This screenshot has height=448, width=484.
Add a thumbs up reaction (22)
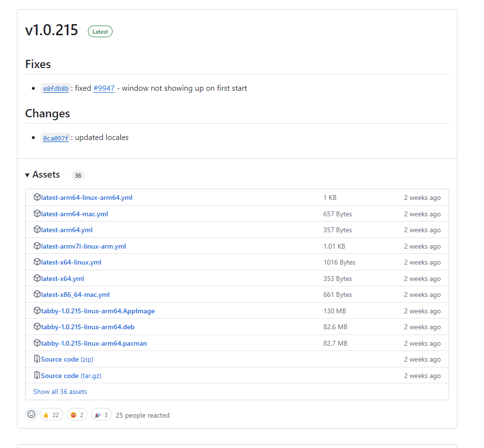tap(51, 415)
